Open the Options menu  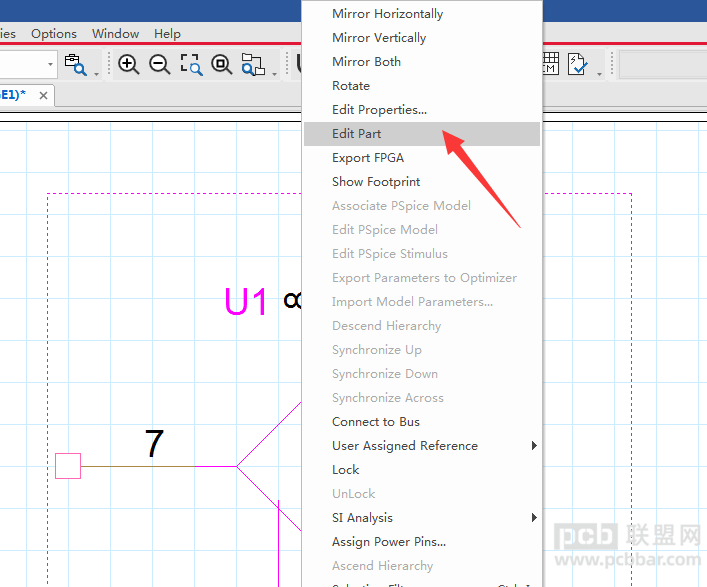coord(54,34)
